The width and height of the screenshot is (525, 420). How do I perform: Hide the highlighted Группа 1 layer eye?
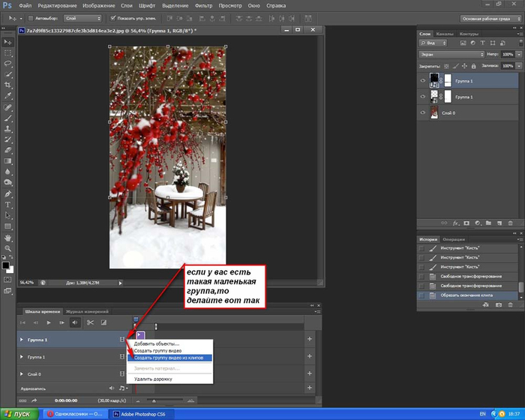coord(422,81)
